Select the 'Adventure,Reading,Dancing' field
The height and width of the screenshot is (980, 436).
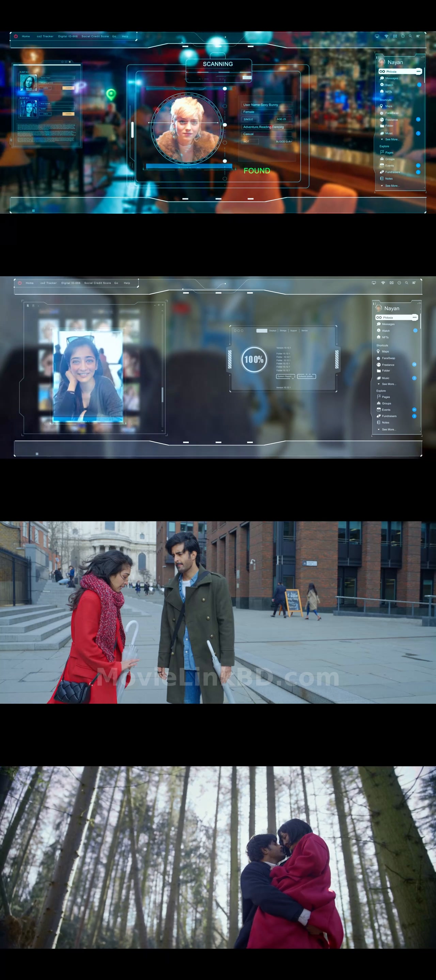(x=267, y=127)
